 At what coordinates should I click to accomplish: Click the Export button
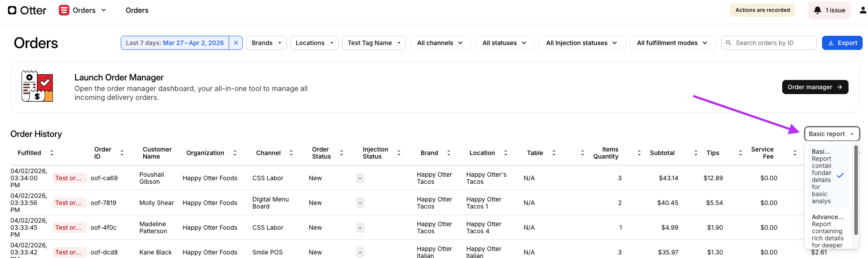point(842,43)
